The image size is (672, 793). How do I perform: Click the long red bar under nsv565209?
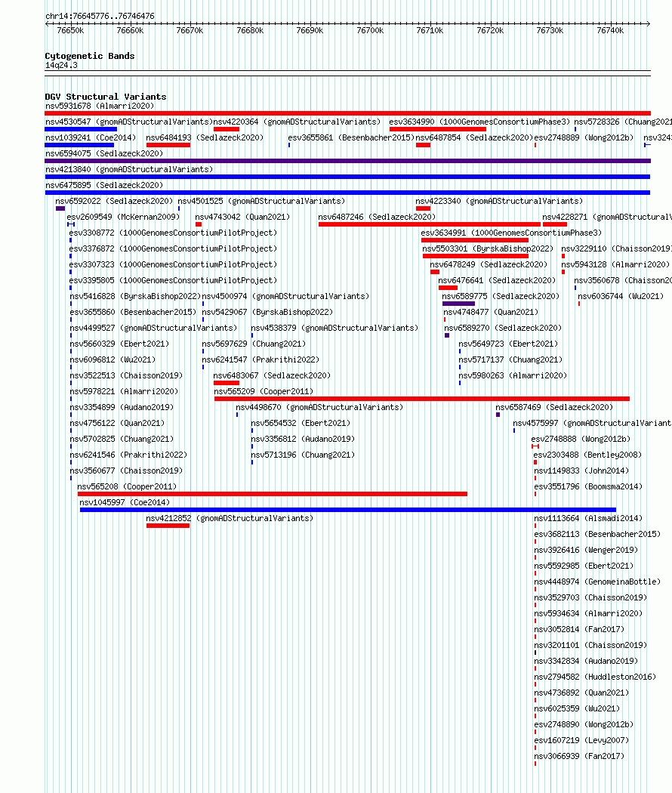[422, 399]
